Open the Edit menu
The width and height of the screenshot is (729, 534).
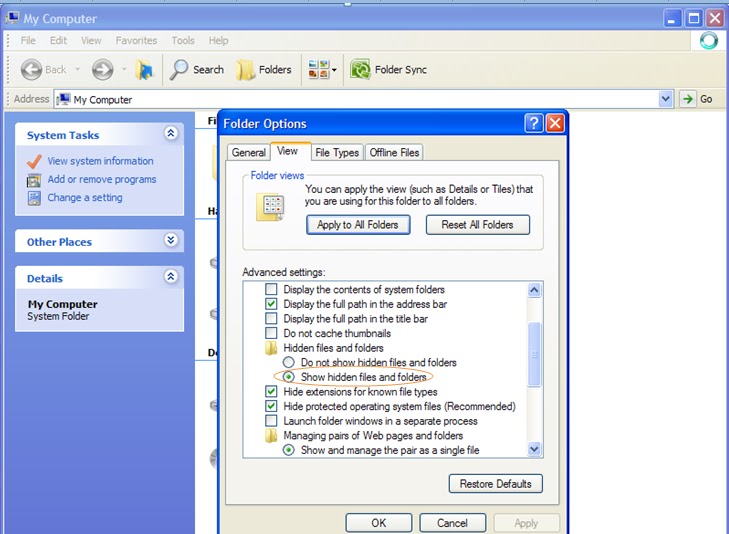click(58, 41)
